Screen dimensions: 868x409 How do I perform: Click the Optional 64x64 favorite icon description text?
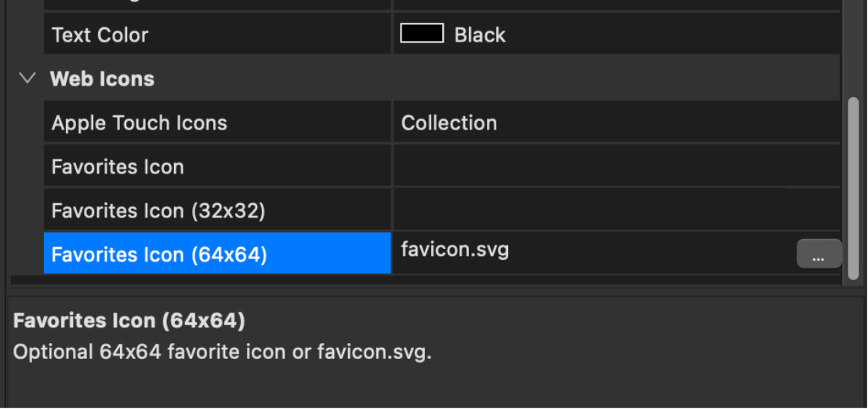click(x=222, y=352)
